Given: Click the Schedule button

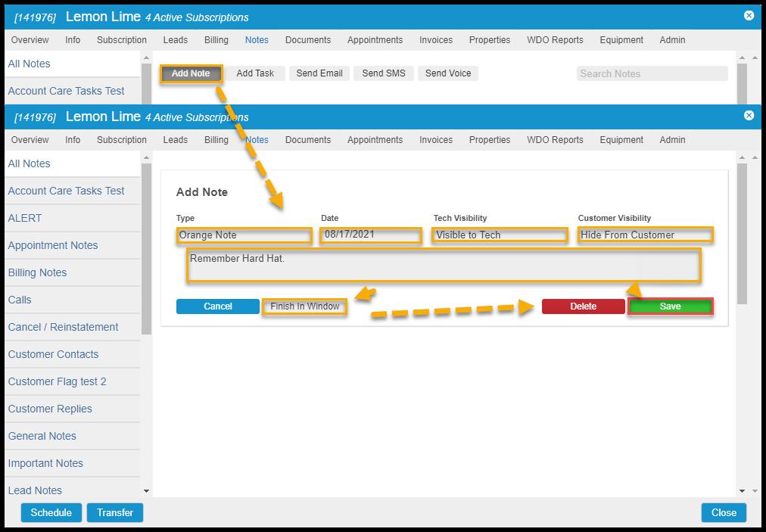Looking at the screenshot, I should tap(51, 512).
